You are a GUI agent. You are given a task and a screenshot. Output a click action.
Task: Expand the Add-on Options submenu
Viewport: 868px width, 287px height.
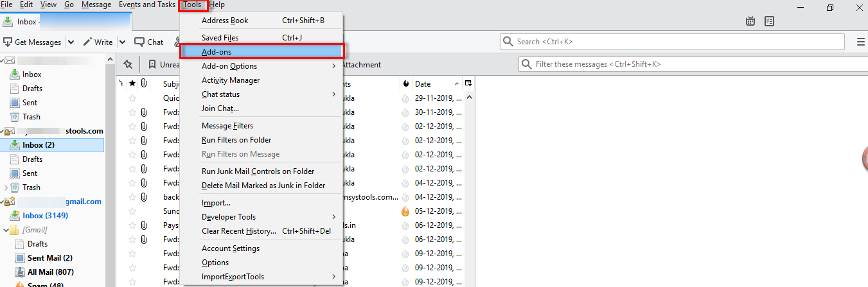(333, 66)
